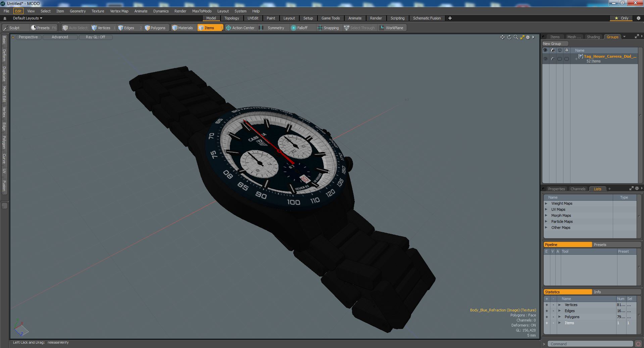644x348 pixels.
Task: Open the Texture menu
Action: (x=98, y=11)
